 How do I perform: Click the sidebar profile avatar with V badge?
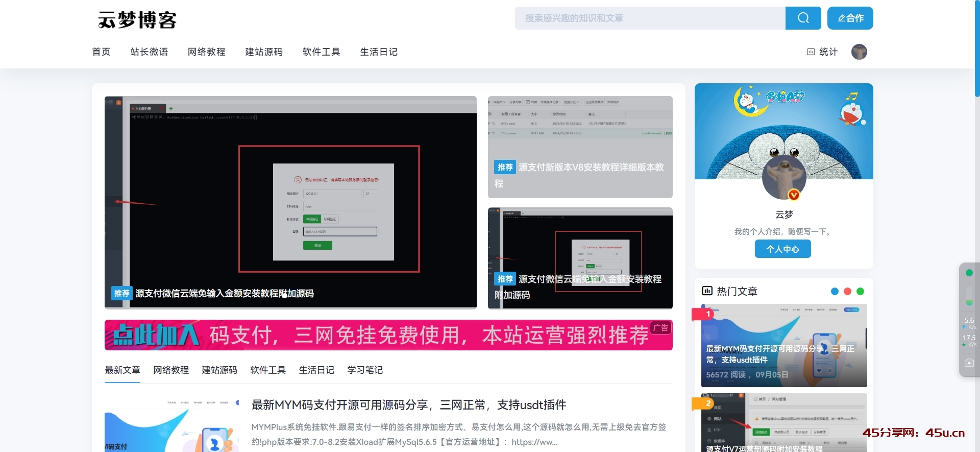coord(784,177)
